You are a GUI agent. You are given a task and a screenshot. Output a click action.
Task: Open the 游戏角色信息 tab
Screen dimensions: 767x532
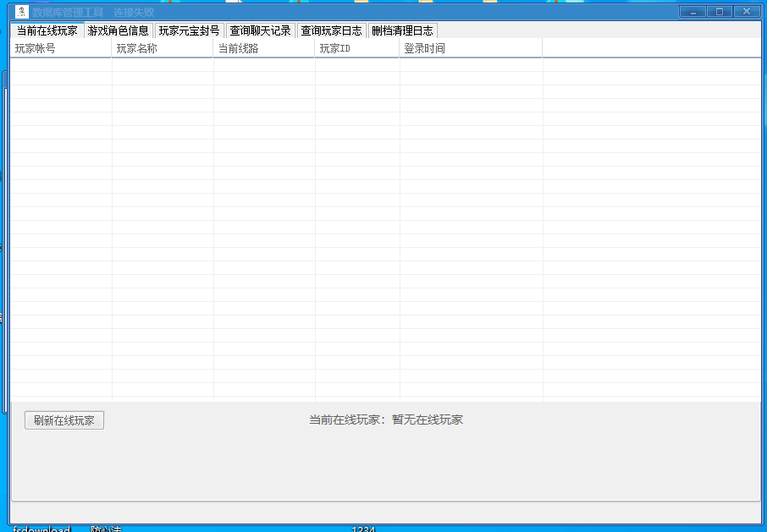pyautogui.click(x=119, y=30)
